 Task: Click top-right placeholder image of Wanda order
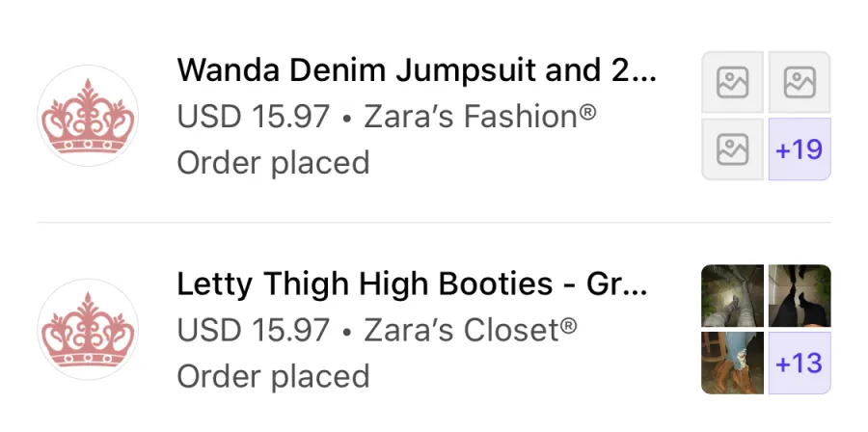800,82
